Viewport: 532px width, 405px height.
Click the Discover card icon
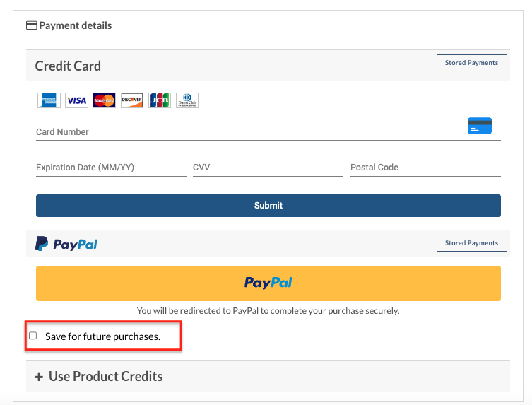tap(131, 100)
